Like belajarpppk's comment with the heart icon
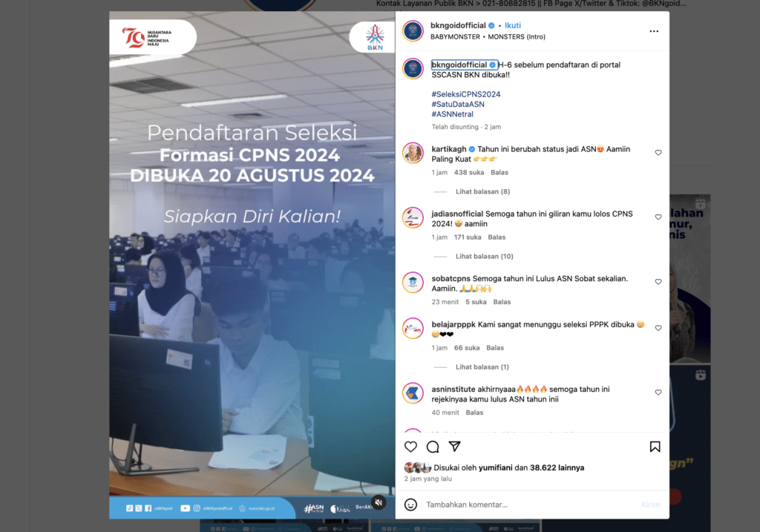The width and height of the screenshot is (760, 532). 658,327
